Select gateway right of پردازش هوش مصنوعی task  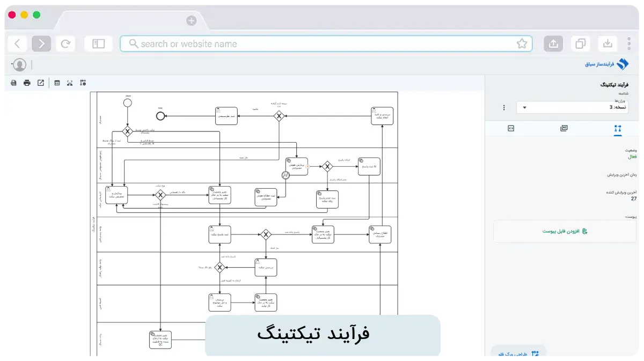point(327,167)
